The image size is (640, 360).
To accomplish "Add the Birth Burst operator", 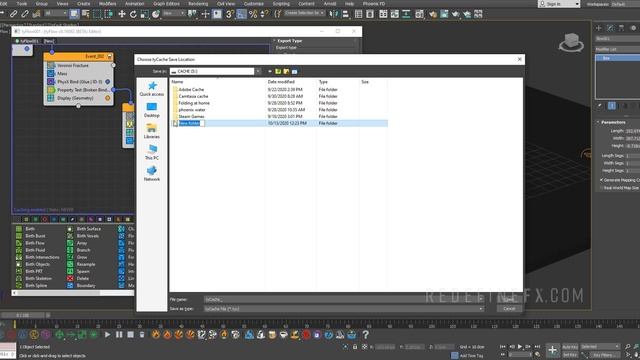I will pyautogui.click(x=31, y=236).
